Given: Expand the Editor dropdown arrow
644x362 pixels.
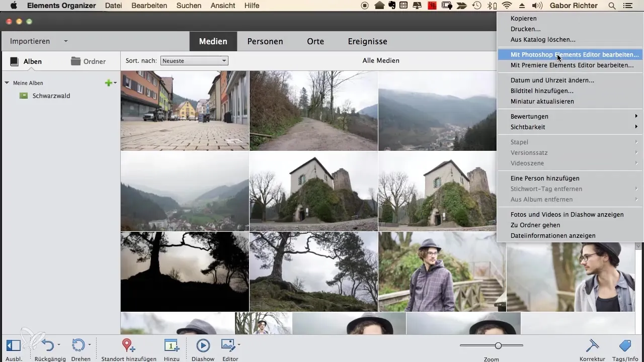Looking at the screenshot, I should [x=239, y=345].
